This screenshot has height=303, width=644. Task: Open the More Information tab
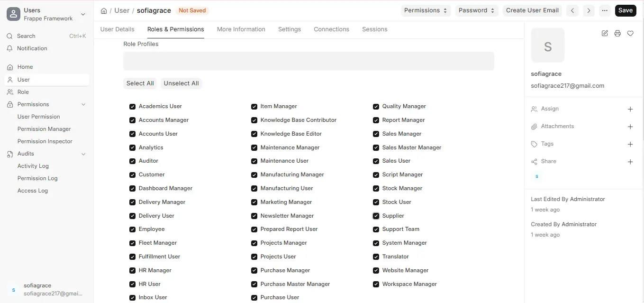(241, 29)
